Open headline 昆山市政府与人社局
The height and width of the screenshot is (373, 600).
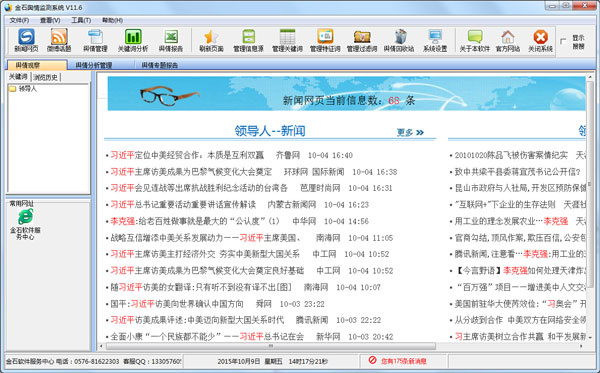(520, 188)
